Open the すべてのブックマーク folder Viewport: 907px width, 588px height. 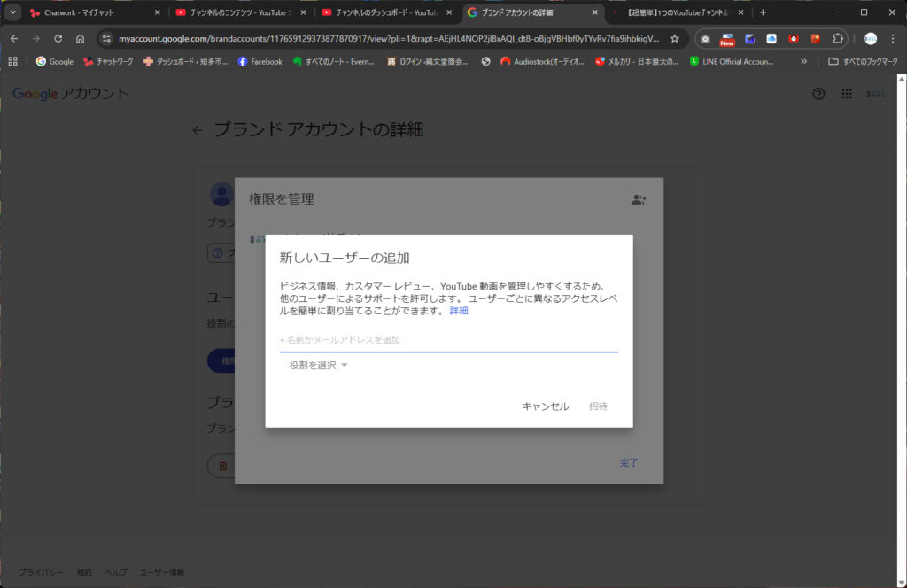(x=863, y=62)
